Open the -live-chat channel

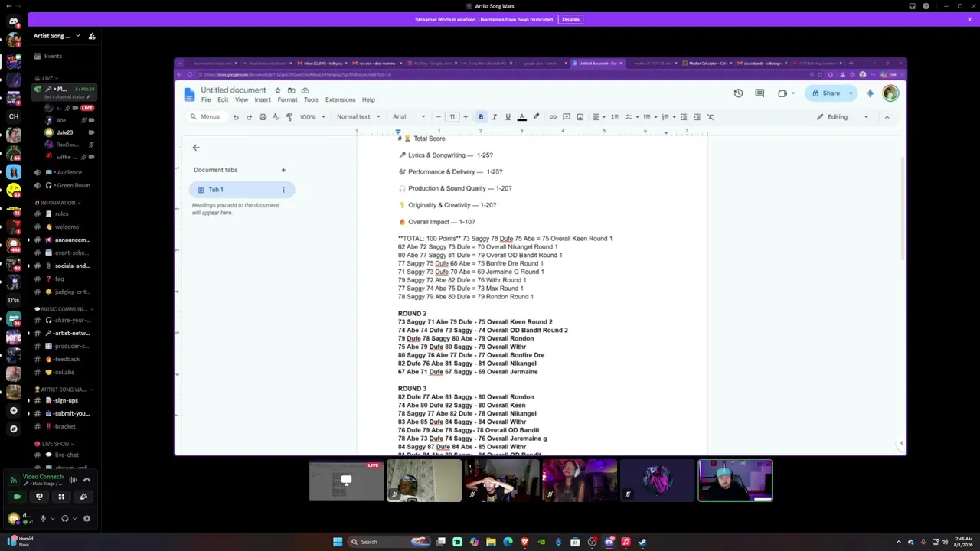(64, 455)
